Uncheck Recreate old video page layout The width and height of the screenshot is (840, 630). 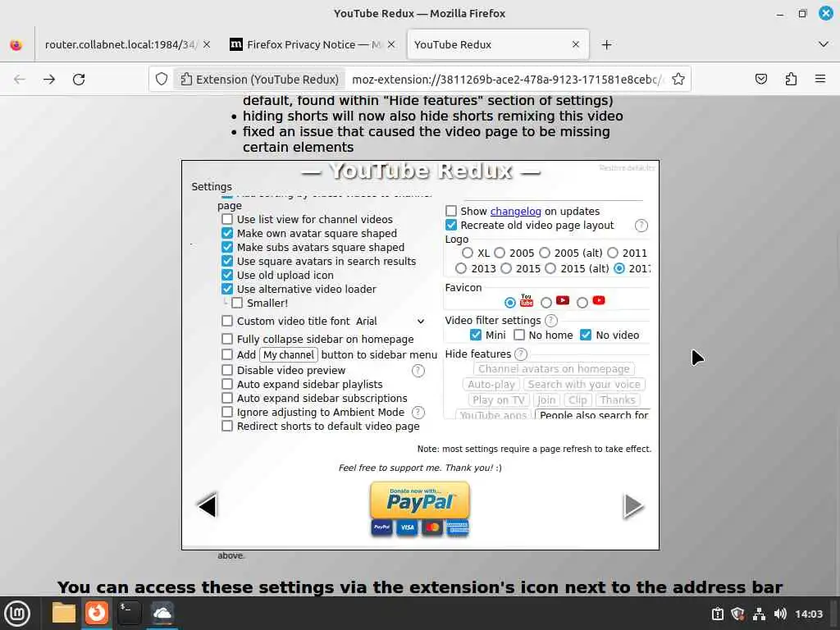click(451, 225)
